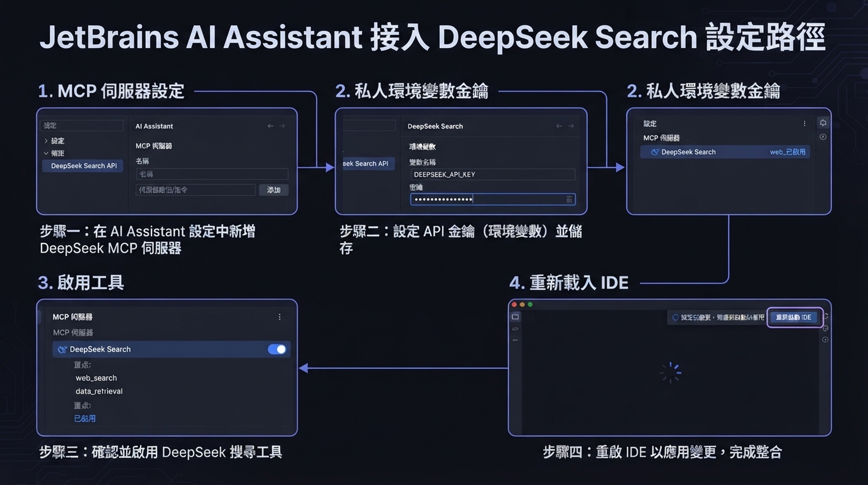
Task: Click the masked key password field
Action: (x=493, y=199)
